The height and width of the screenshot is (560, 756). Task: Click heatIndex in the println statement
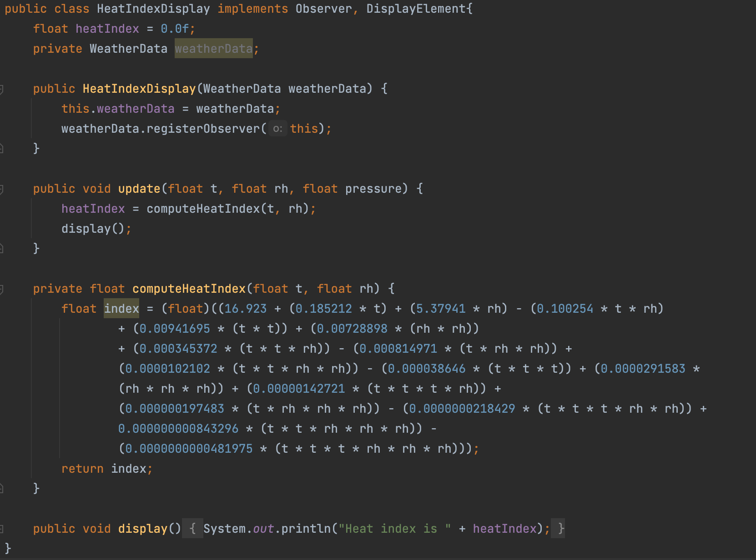tap(504, 529)
